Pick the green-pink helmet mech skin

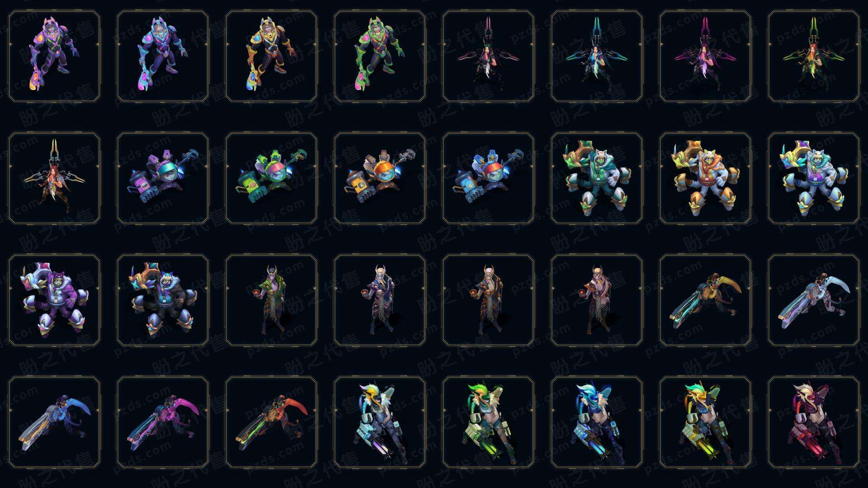(x=271, y=178)
